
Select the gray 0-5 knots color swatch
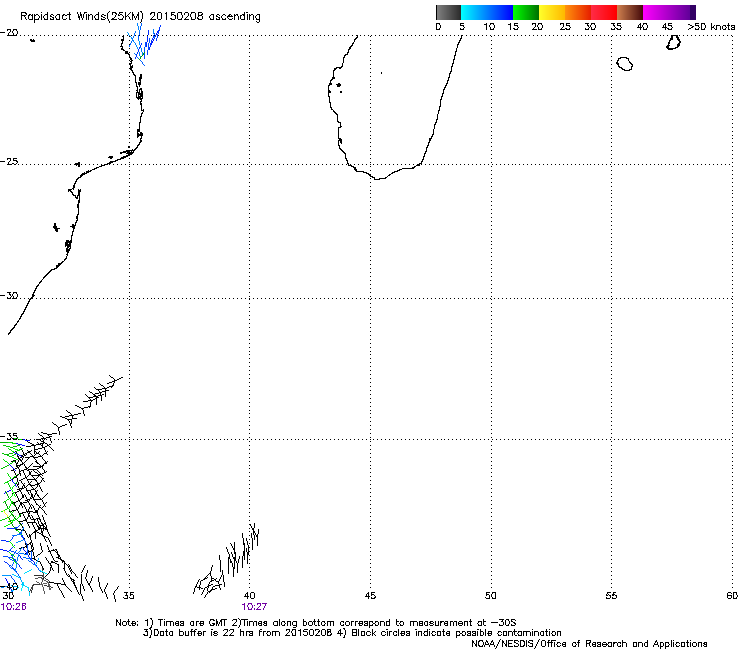pos(448,12)
